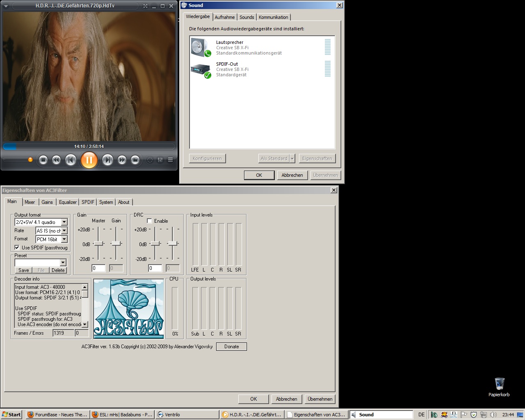Screen dimensions: 525x420
Task: Click the Master gain value input field
Action: pos(98,268)
